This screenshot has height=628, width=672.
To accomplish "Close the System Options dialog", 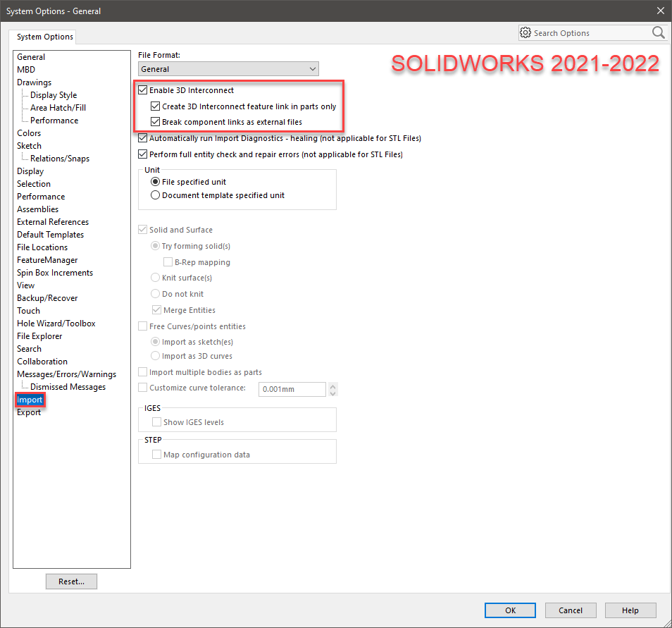I will tap(661, 11).
